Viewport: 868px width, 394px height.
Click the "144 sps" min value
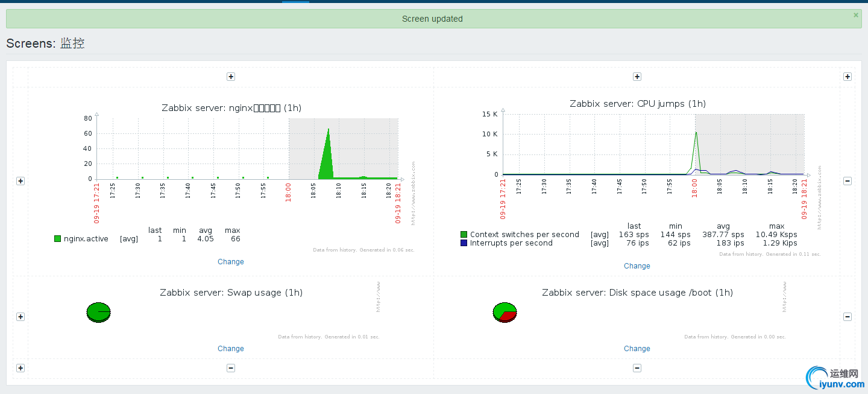pos(676,235)
